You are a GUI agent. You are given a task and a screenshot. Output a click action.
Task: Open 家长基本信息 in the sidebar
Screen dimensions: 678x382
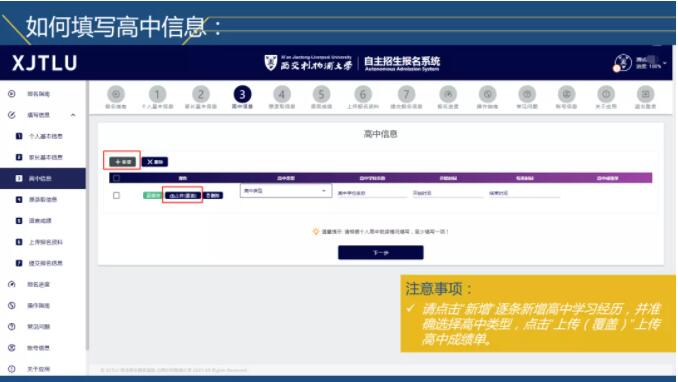pos(45,157)
